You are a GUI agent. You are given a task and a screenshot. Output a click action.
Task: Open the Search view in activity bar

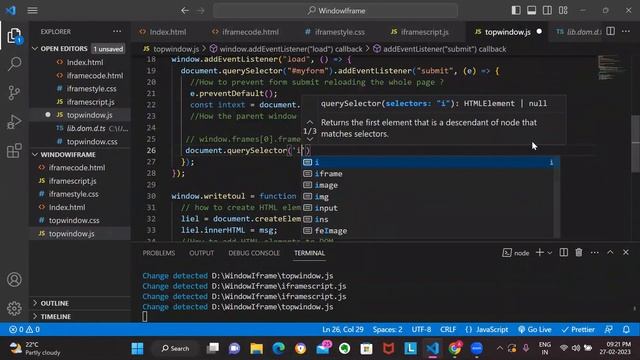click(x=15, y=64)
